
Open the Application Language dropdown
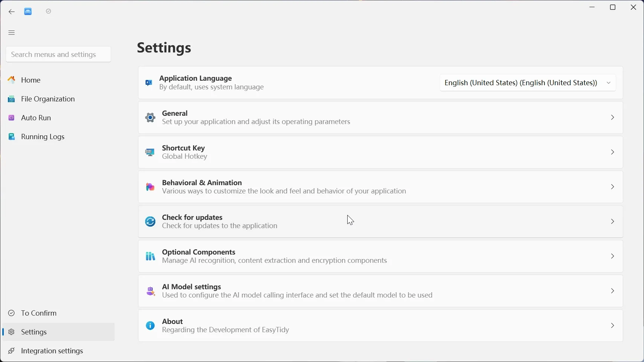[527, 83]
